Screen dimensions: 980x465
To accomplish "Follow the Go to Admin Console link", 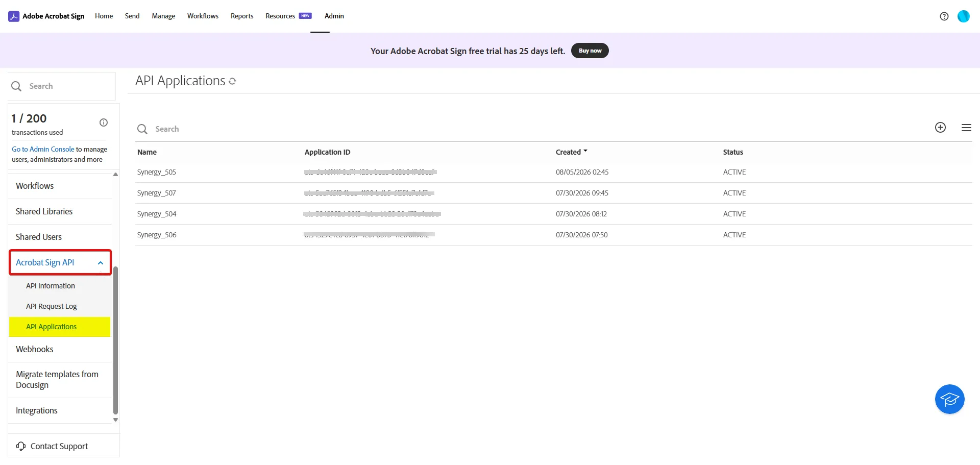I will pyautogui.click(x=43, y=149).
